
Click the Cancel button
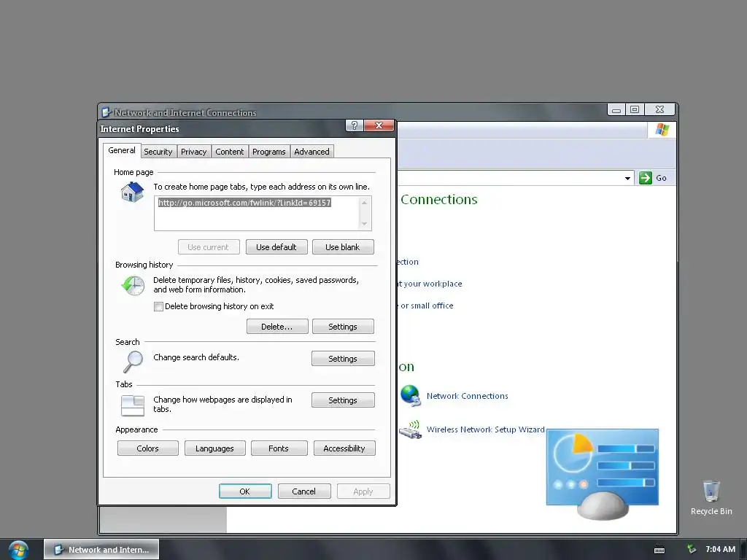click(x=304, y=491)
